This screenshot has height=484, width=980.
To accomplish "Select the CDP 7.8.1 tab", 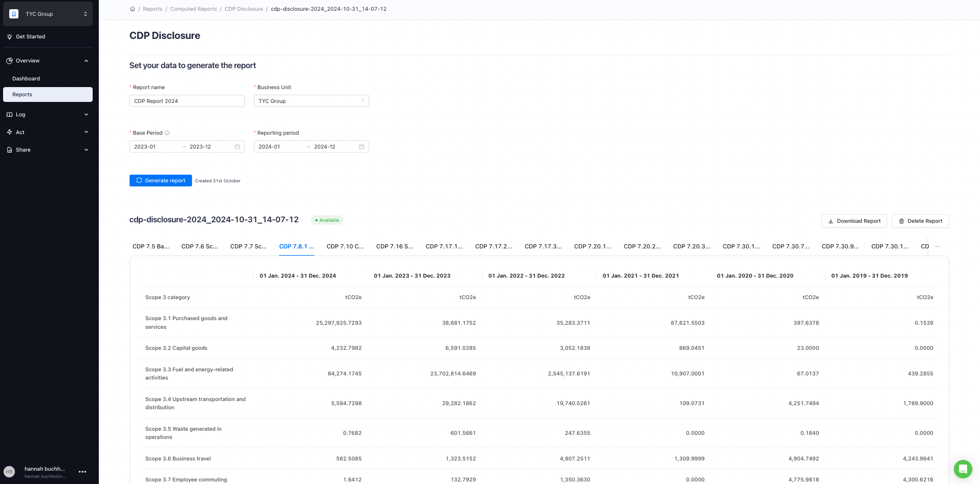I will [296, 246].
